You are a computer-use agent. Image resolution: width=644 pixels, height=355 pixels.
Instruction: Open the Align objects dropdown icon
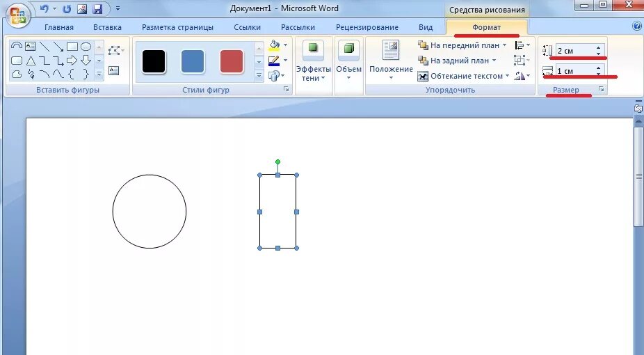click(x=522, y=45)
